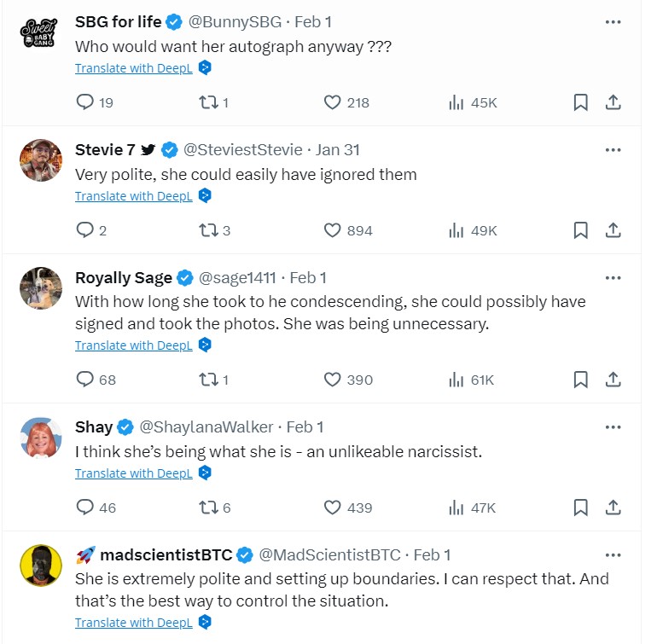657x644 pixels.
Task: Reply to SBG for life's tweet
Action: tap(85, 102)
